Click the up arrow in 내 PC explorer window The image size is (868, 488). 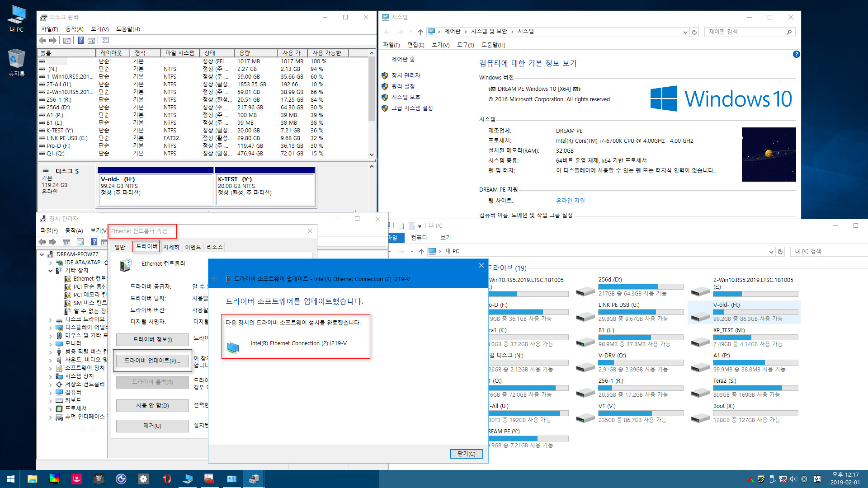421,252
